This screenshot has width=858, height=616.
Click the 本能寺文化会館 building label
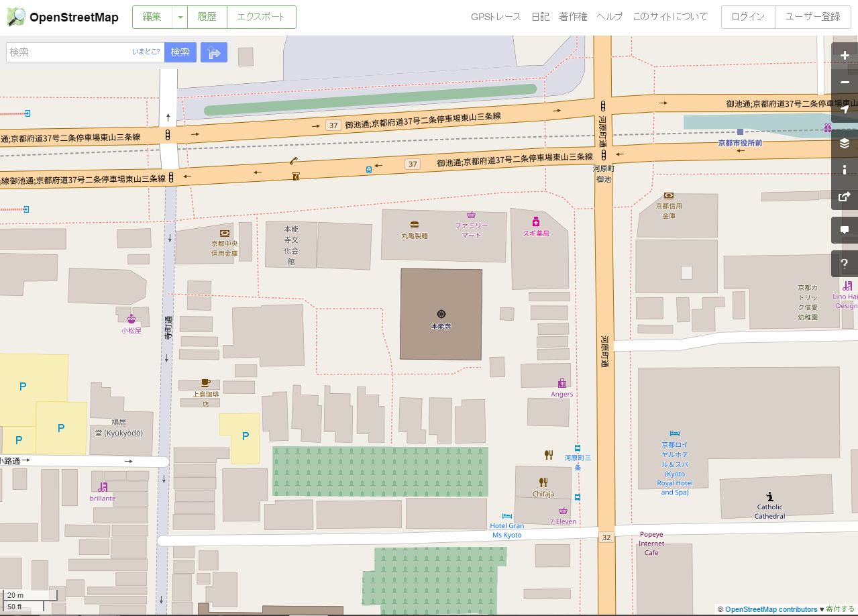click(291, 245)
